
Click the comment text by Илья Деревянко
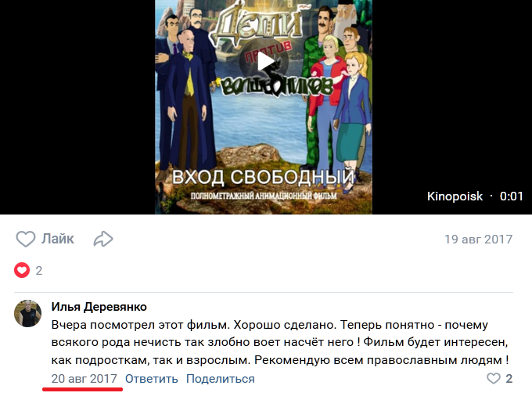280,342
